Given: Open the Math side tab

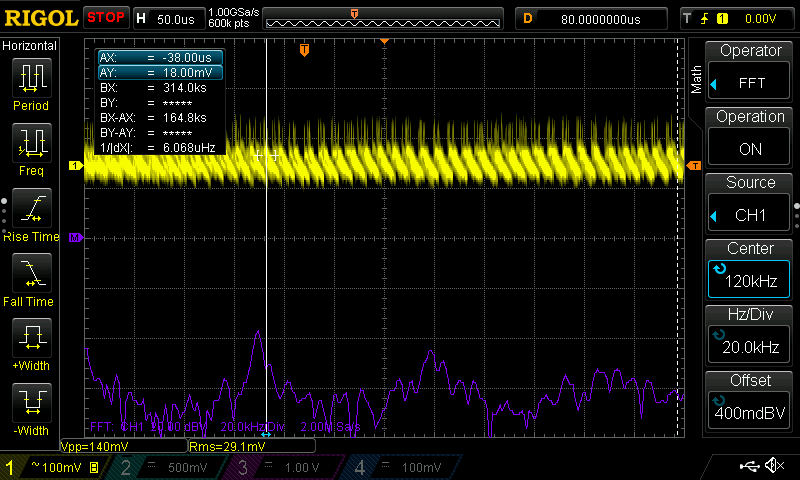Looking at the screenshot, I should [x=696, y=80].
